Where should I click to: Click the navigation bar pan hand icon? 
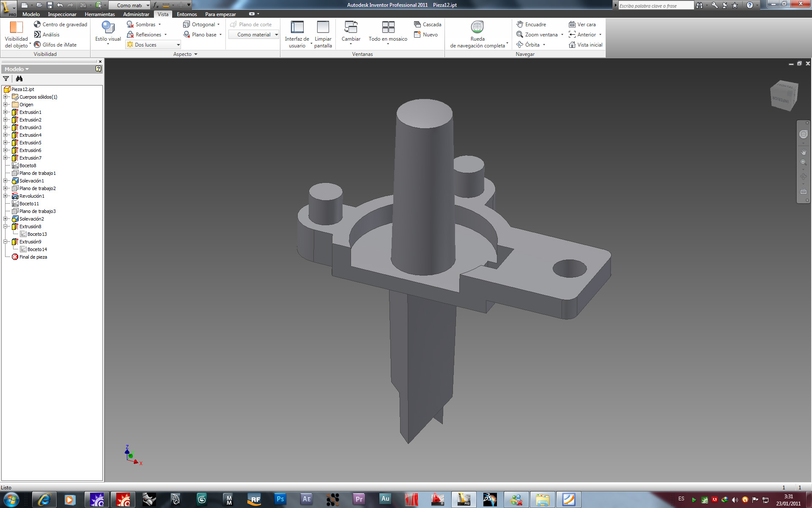(x=804, y=152)
